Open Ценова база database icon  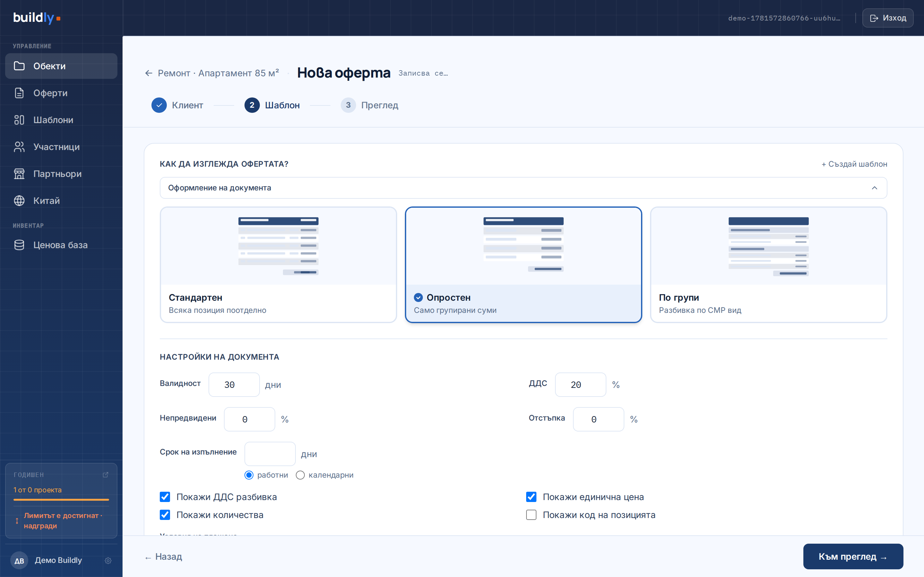[19, 245]
